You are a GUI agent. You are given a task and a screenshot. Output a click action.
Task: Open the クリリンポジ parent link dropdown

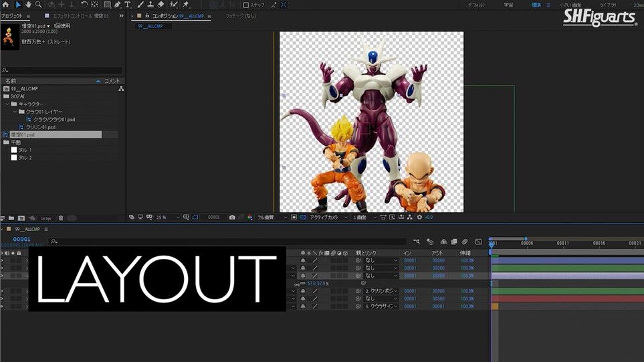381,291
